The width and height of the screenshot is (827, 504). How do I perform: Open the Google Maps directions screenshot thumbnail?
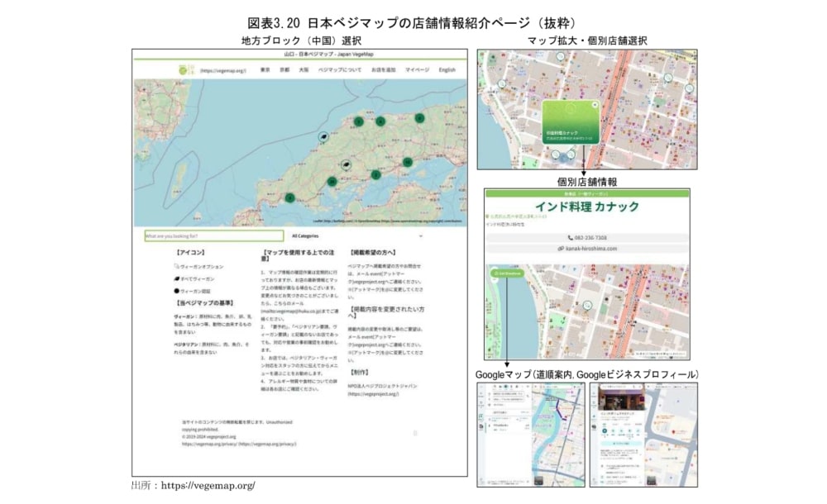(531, 435)
